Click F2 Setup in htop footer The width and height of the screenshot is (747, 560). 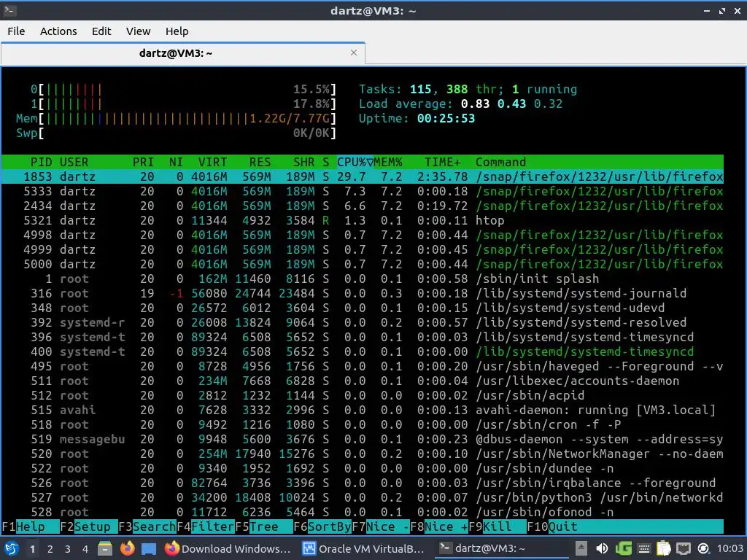tap(89, 526)
